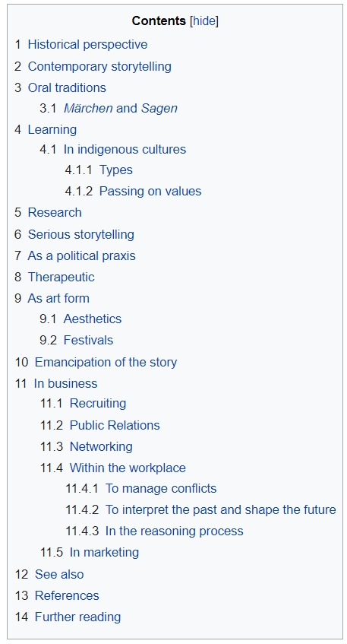Open the Historical perspective section link
This screenshot has height=644, width=347.
[x=87, y=44]
